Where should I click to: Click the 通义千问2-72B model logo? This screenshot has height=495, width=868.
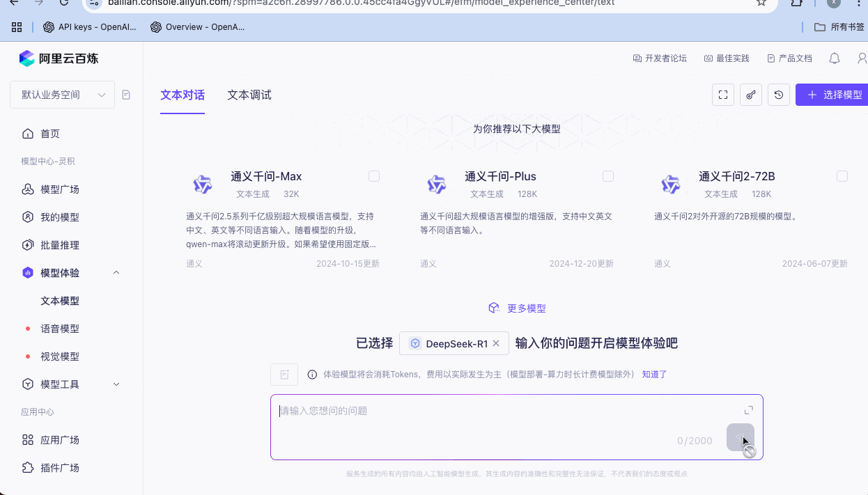(x=671, y=184)
